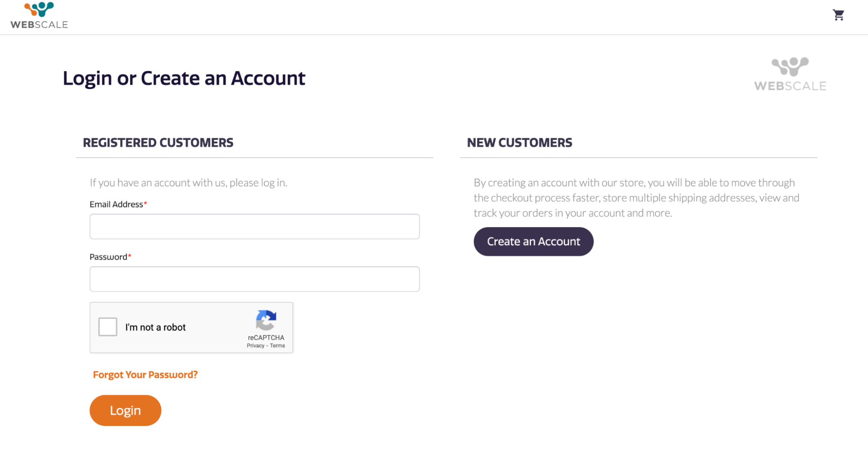Focus the Email Address input field

254,226
